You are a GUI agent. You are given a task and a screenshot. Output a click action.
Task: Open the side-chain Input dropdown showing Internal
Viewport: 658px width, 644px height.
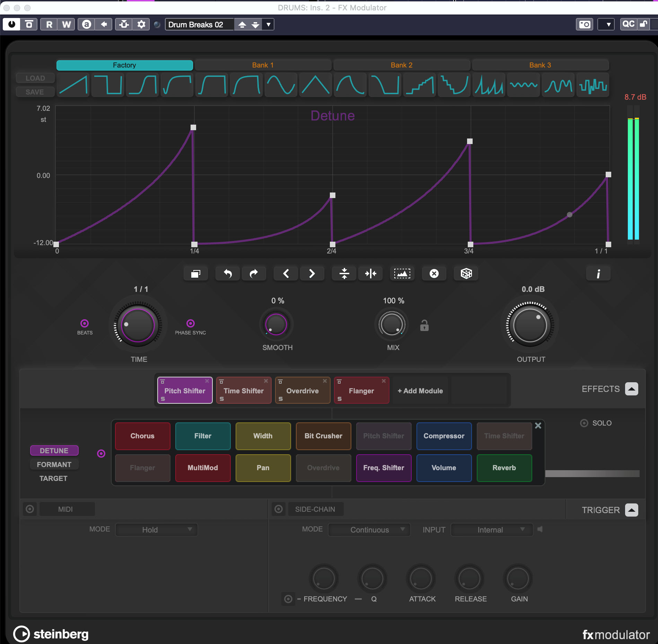[491, 529]
